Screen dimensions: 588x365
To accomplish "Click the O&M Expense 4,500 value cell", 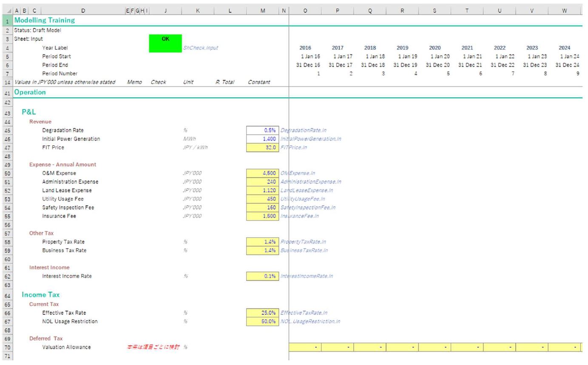I will (262, 173).
